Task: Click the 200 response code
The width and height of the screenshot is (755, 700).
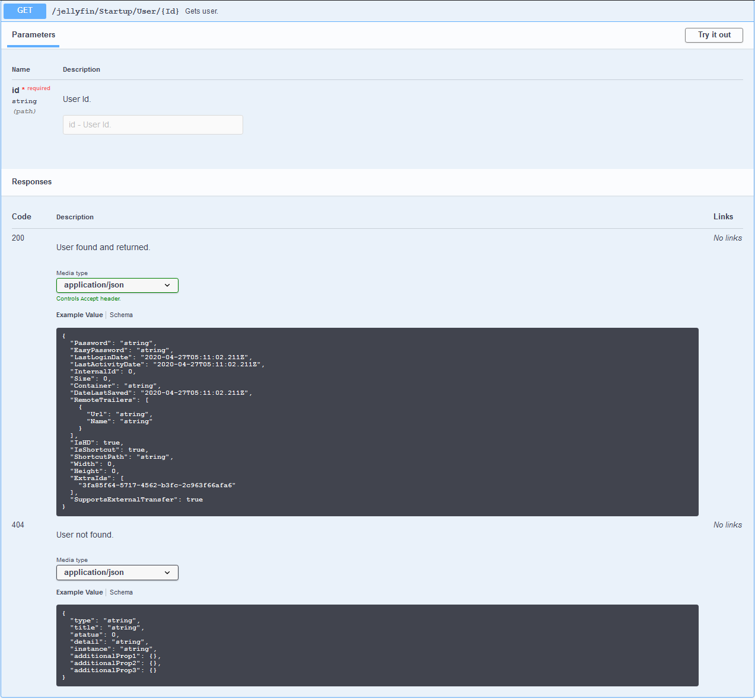Action: click(x=18, y=238)
